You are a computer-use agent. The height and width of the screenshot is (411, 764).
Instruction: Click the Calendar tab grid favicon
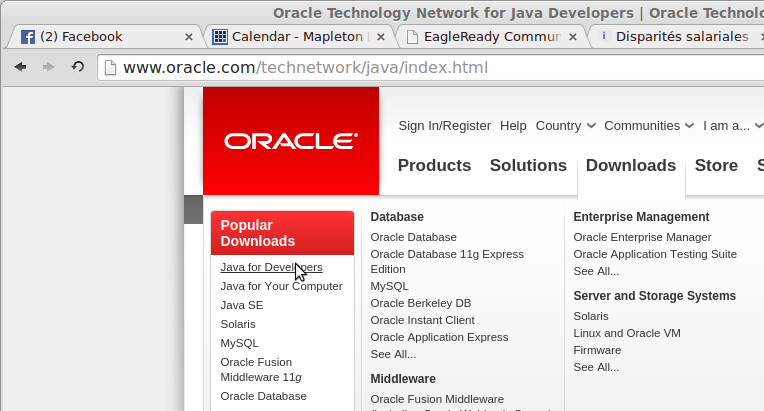click(x=220, y=37)
